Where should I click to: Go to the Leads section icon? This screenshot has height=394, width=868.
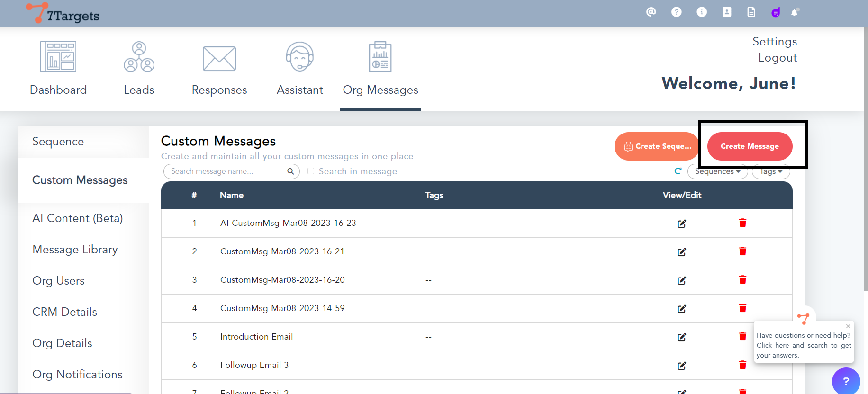(139, 57)
